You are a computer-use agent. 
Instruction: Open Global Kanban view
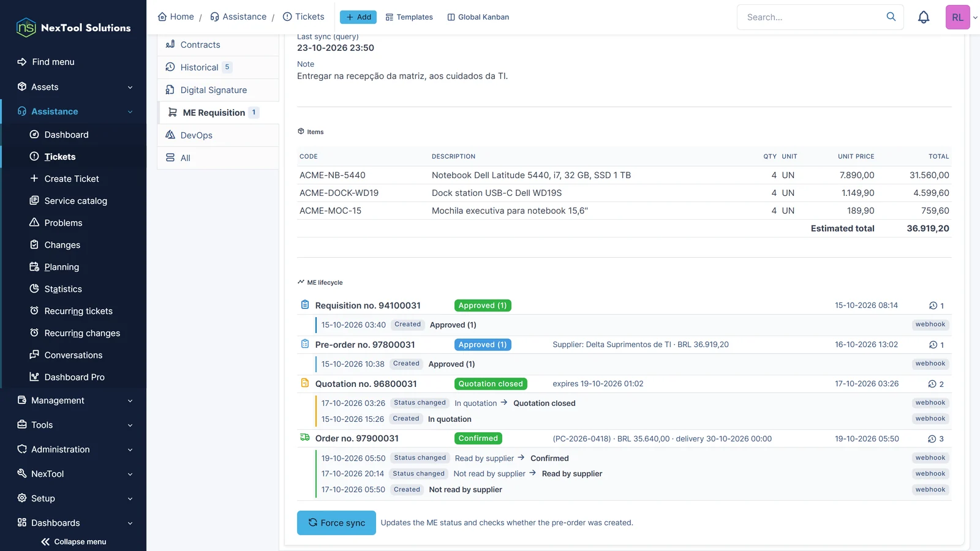(x=478, y=17)
